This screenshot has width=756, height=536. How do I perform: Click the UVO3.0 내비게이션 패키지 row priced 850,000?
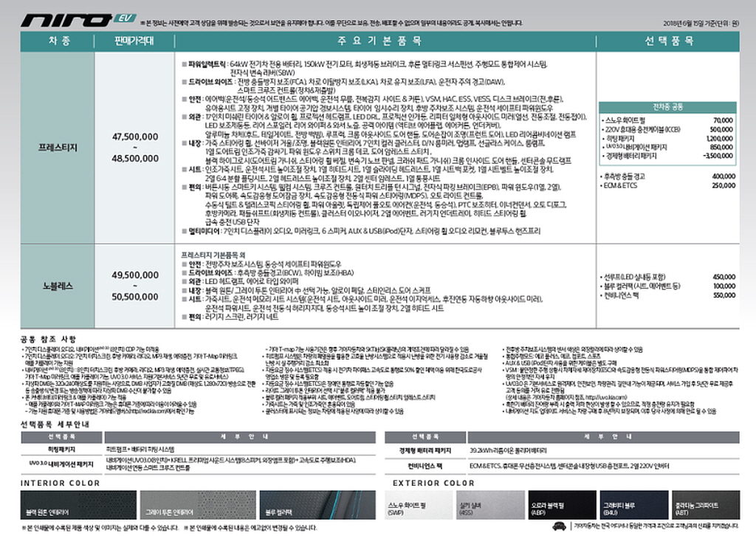click(667, 147)
